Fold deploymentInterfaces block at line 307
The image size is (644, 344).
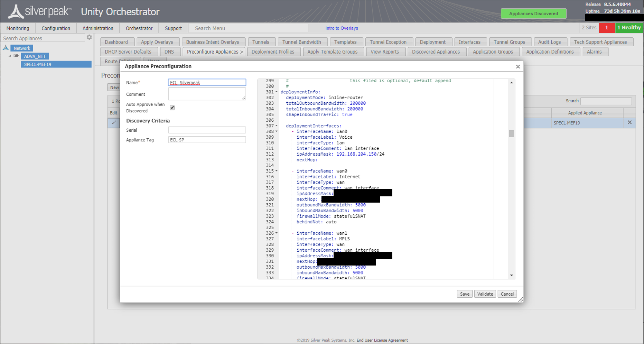point(277,126)
